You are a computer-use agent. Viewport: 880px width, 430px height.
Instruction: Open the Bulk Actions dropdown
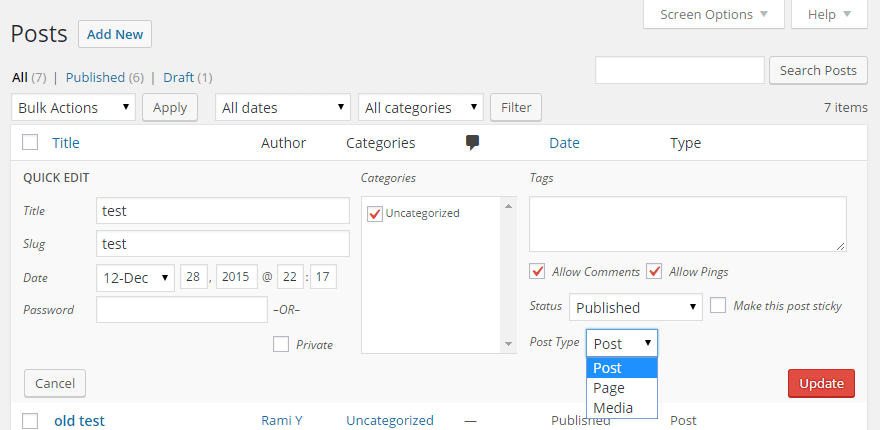click(74, 107)
